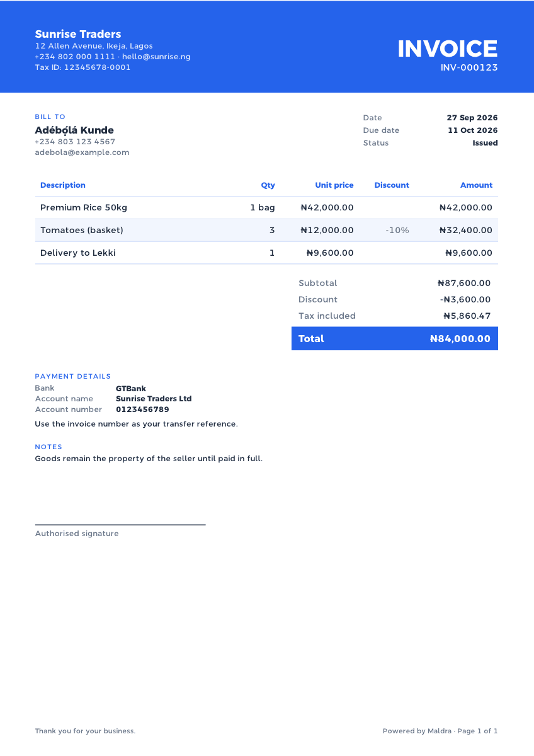Click the Status label
Image resolution: width=534 pixels, height=756 pixels.
(x=376, y=143)
